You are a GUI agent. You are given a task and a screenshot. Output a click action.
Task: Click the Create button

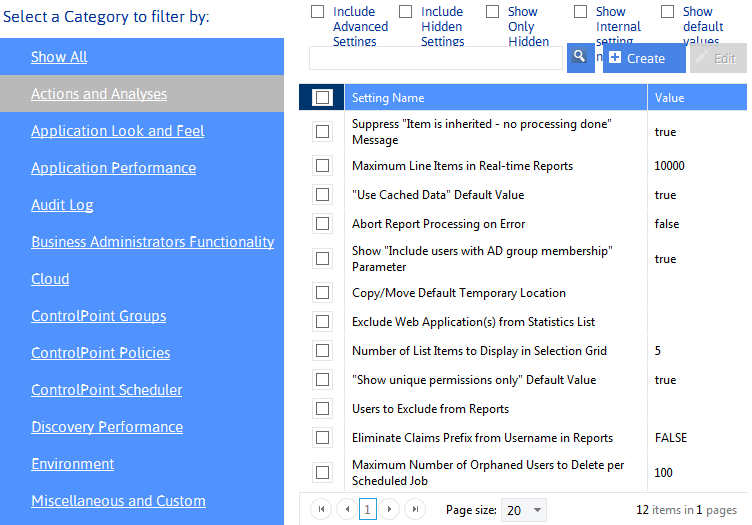pos(643,58)
